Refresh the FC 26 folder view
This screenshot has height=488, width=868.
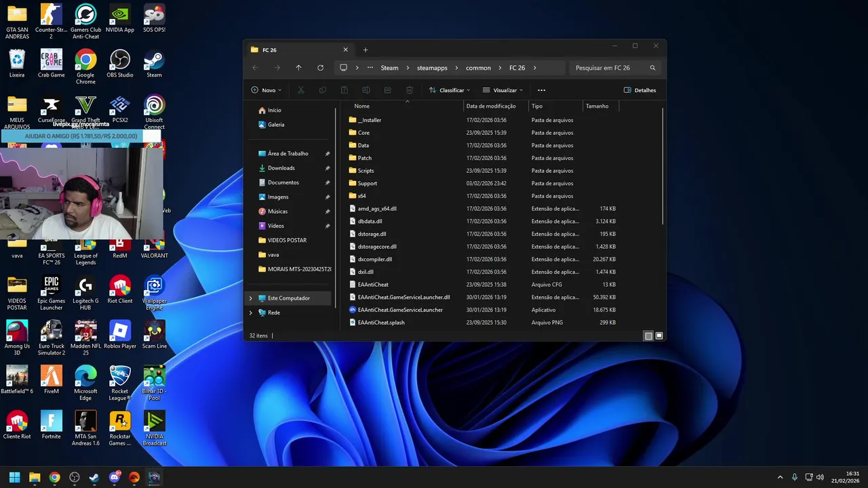[x=320, y=68]
